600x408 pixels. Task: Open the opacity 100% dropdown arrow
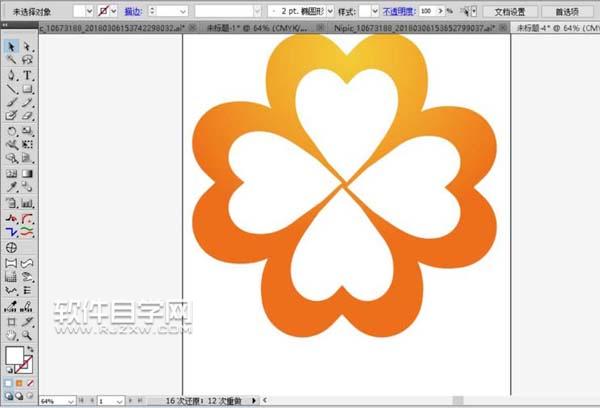[443, 10]
